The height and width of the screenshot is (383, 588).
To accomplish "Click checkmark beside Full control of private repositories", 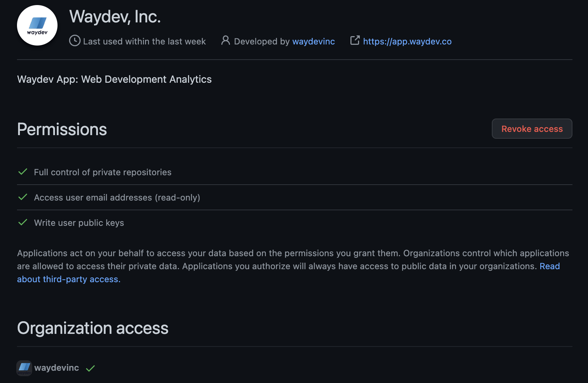I will coord(23,172).
